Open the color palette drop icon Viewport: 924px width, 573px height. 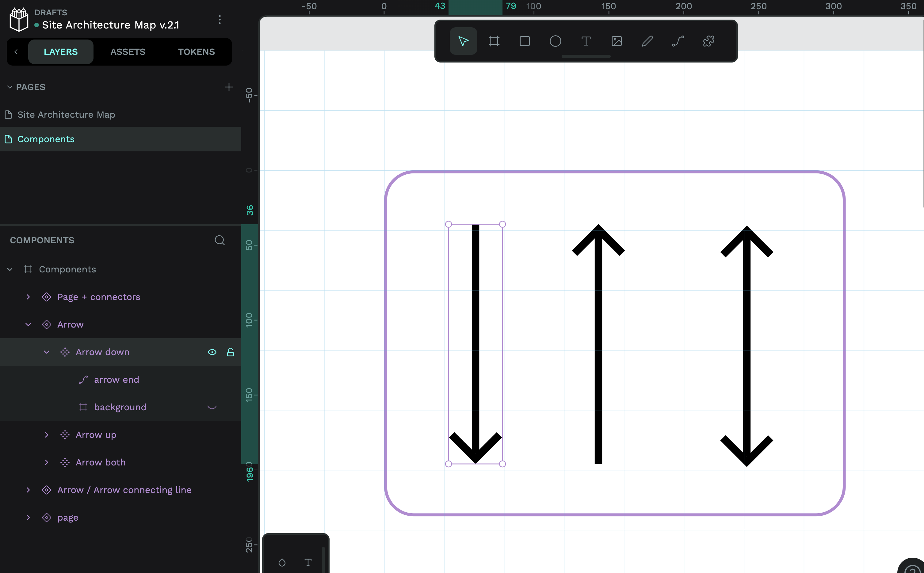282,562
